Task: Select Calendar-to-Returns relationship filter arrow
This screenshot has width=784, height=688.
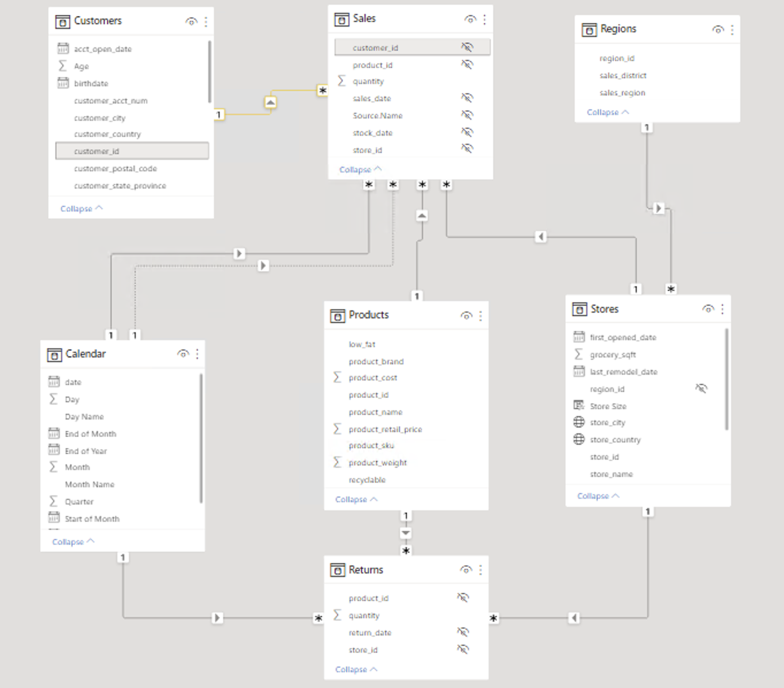Action: pos(217,618)
